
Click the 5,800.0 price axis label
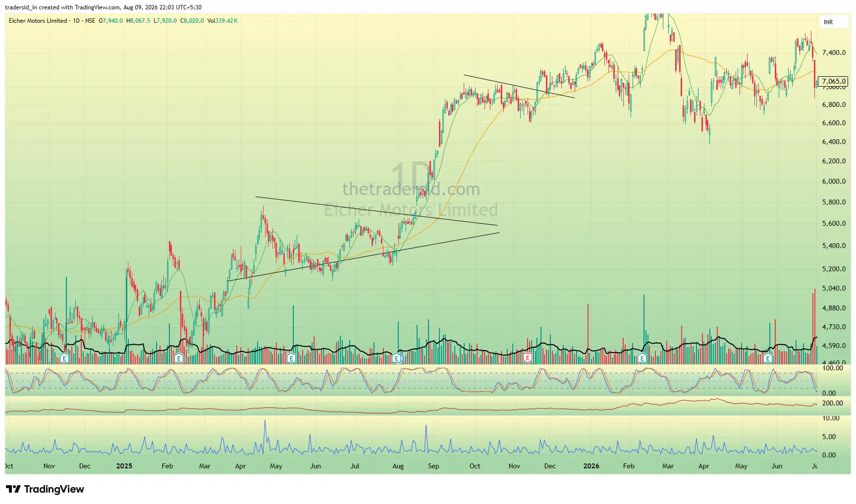point(834,202)
